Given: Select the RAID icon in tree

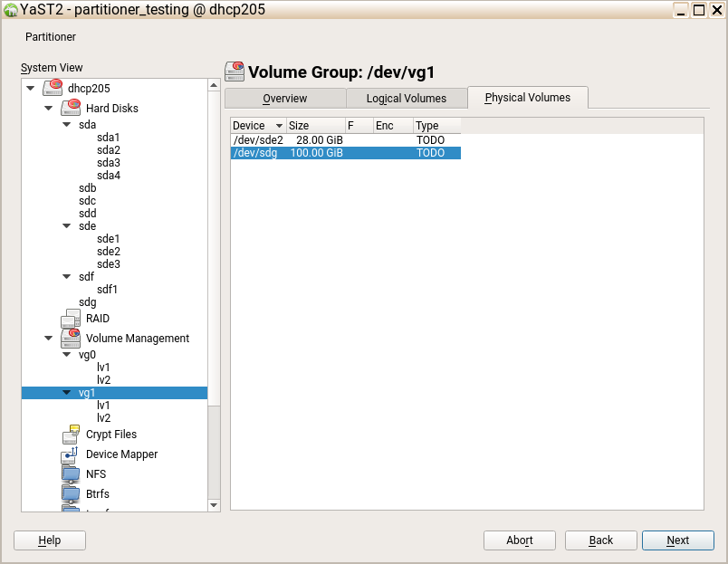Looking at the screenshot, I should (x=71, y=319).
